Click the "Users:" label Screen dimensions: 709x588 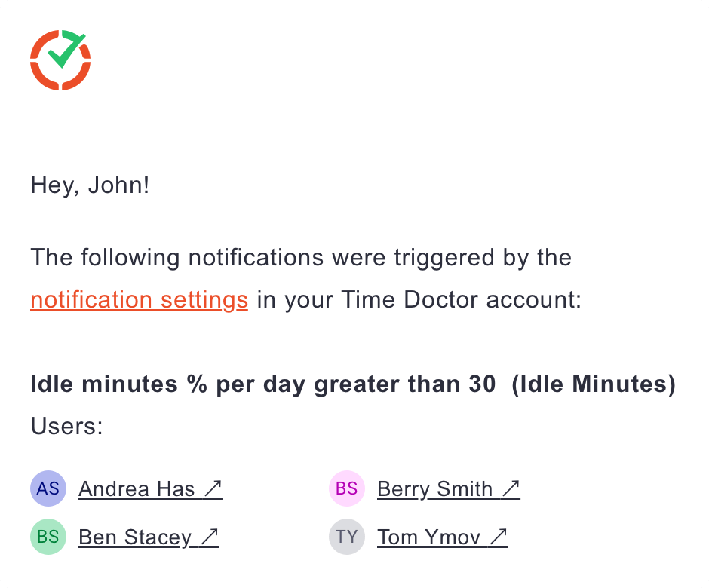[66, 427]
